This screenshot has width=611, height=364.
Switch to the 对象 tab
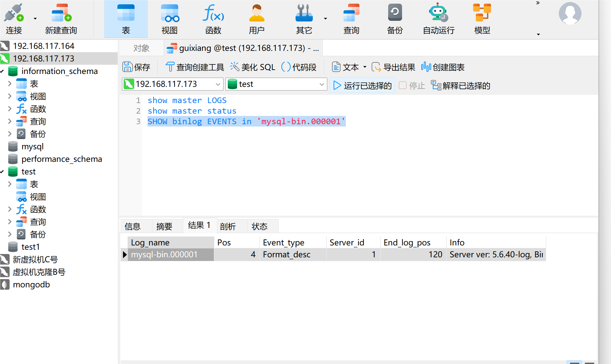point(142,48)
